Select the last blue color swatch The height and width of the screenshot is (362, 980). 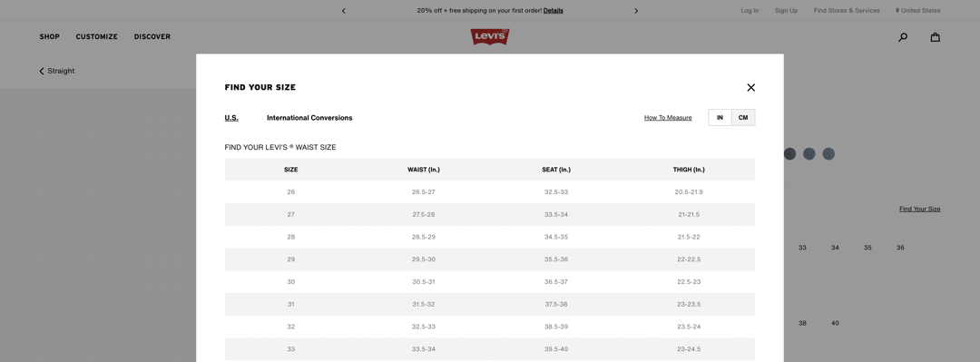(828, 154)
